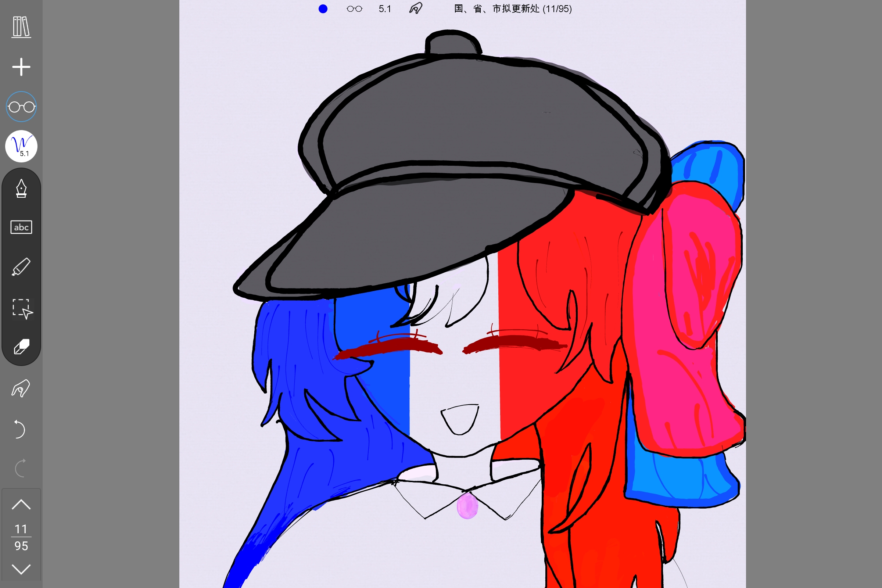The image size is (882, 588).
Task: Add a new page with plus icon
Action: 21,67
